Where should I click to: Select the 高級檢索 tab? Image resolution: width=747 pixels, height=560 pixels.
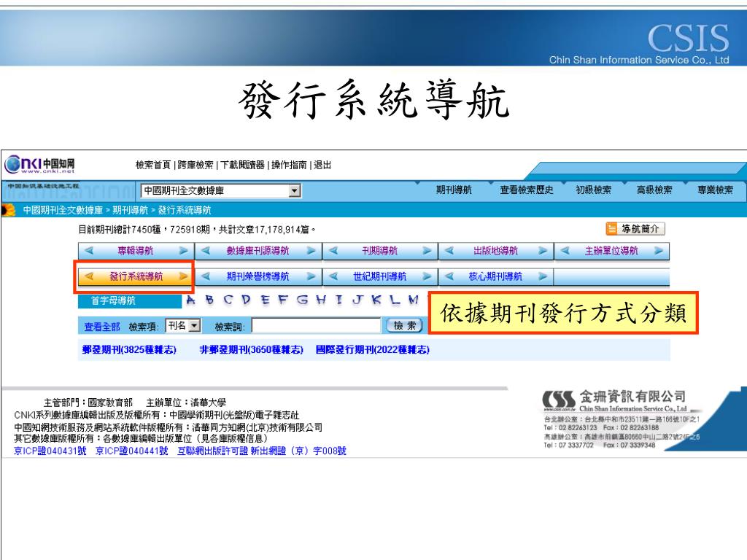point(654,190)
